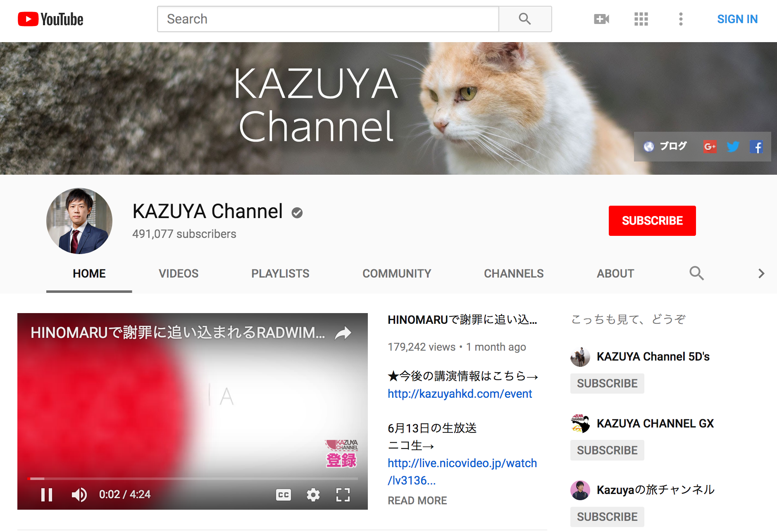Open the ABOUT tab

point(615,273)
